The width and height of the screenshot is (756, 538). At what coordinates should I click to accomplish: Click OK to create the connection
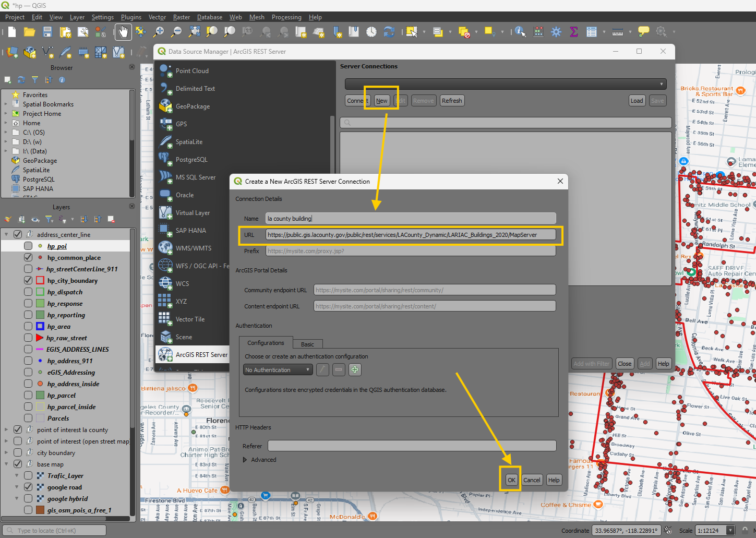(x=511, y=480)
